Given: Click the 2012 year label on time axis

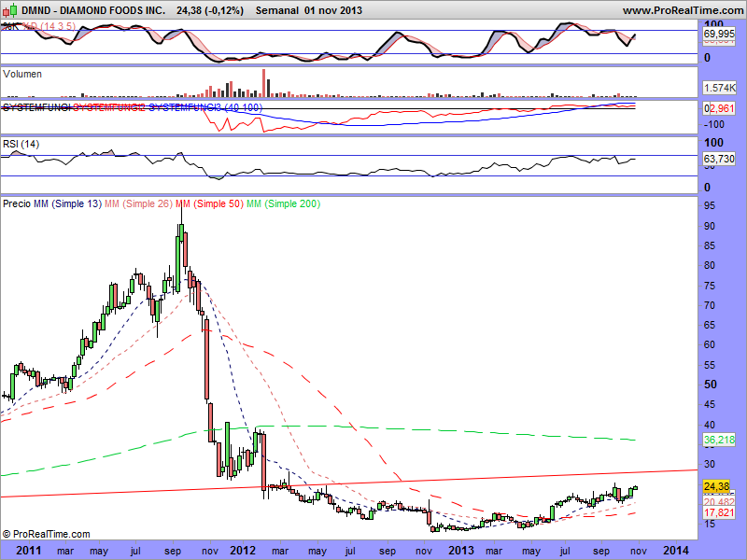Looking at the screenshot, I should pyautogui.click(x=243, y=551).
